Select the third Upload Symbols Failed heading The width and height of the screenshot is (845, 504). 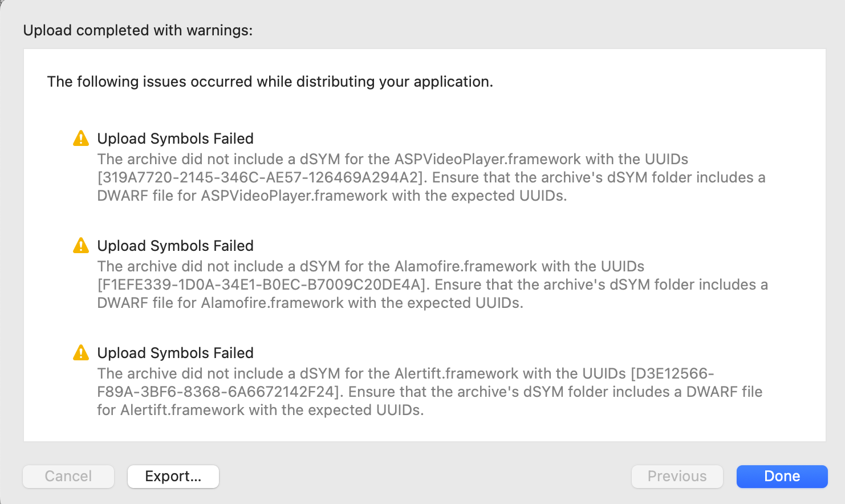click(175, 353)
